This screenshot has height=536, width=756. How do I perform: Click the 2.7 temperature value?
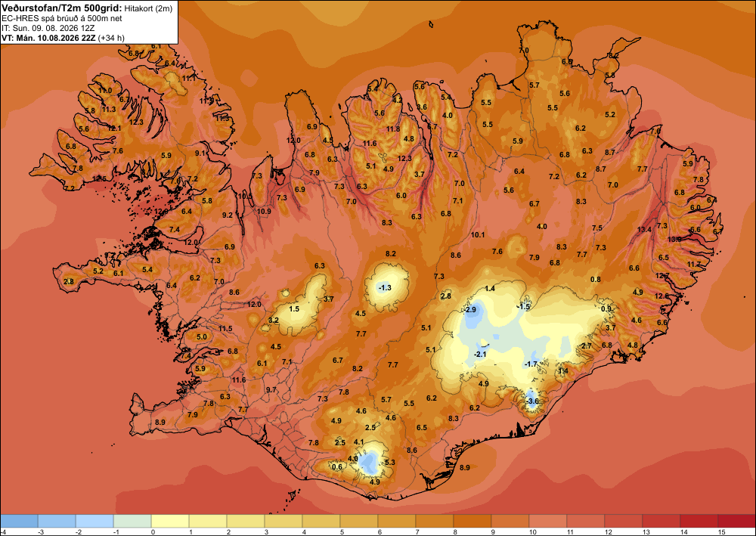tap(587, 346)
